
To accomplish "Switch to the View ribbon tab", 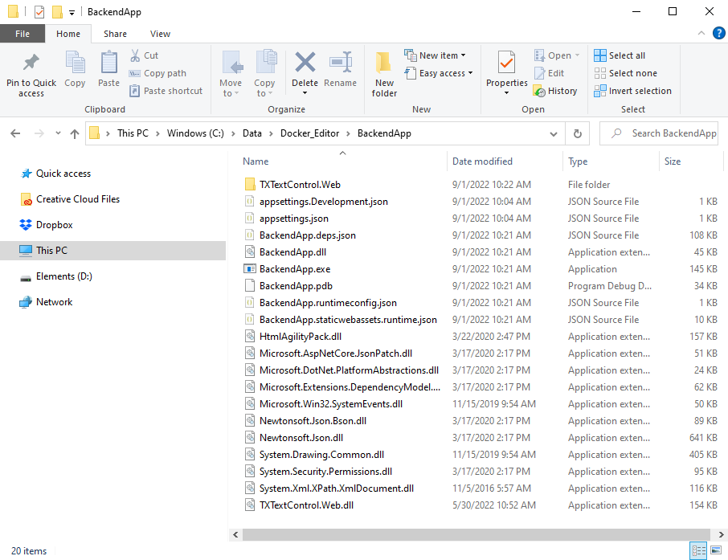I will tap(160, 34).
